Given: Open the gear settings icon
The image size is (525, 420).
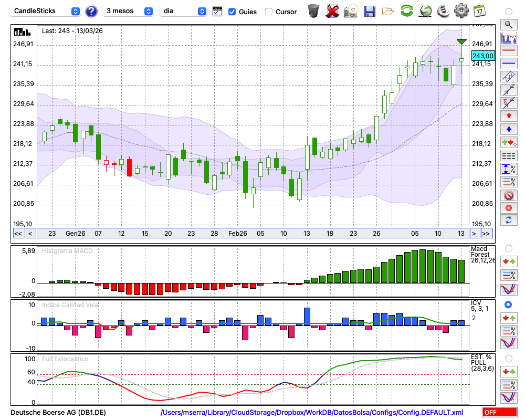Looking at the screenshot, I should pos(461,11).
